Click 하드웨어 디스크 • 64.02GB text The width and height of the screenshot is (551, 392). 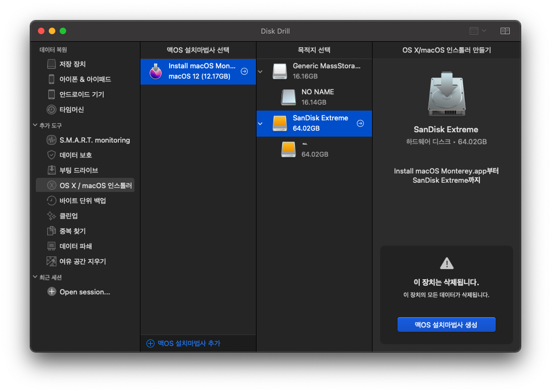coord(446,142)
